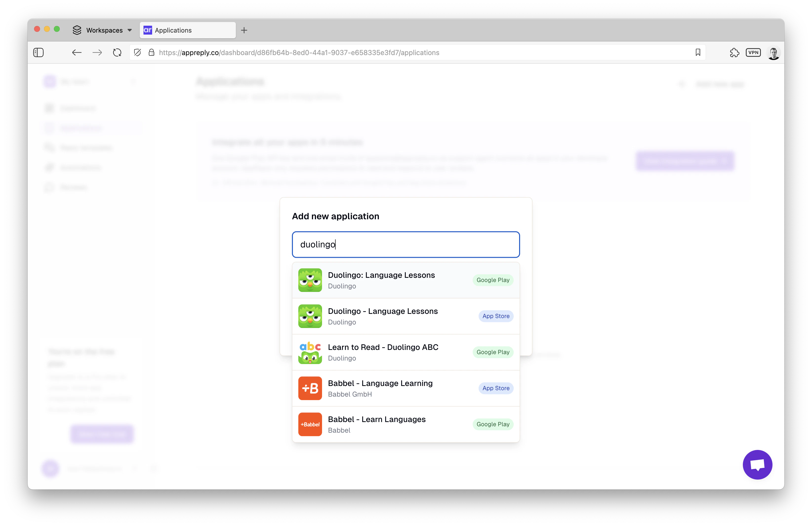Open the chat support bubble
Screen dimensions: 812x526
[757, 465]
